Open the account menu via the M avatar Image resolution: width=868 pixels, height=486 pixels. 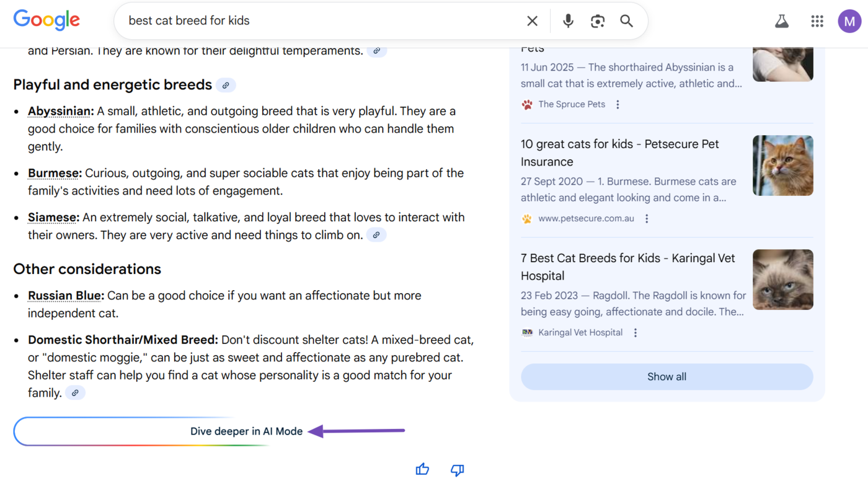click(849, 20)
